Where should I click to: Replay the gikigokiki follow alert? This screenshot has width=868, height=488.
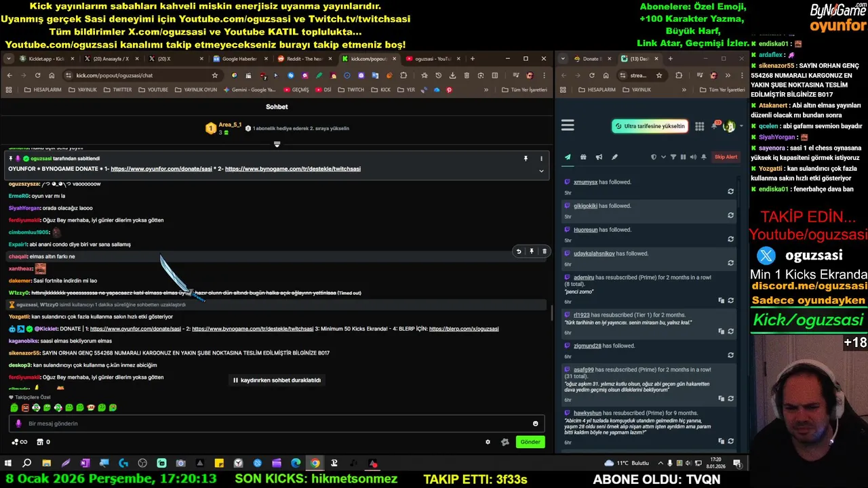(730, 215)
